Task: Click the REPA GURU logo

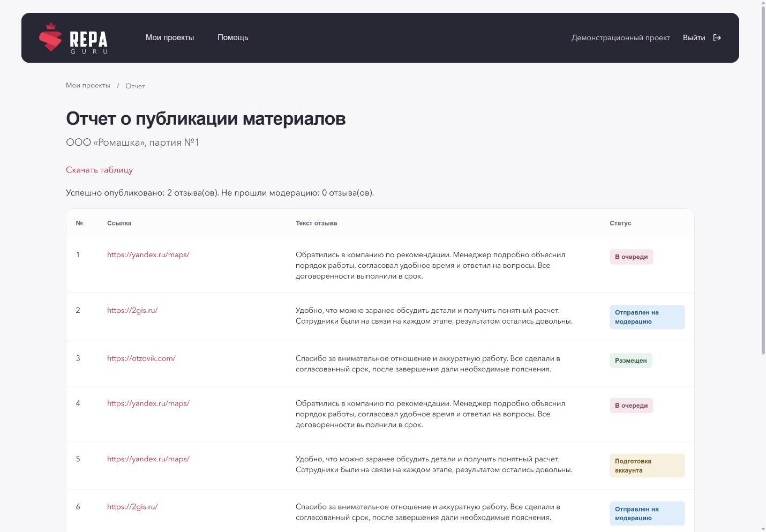Action: pyautogui.click(x=73, y=38)
